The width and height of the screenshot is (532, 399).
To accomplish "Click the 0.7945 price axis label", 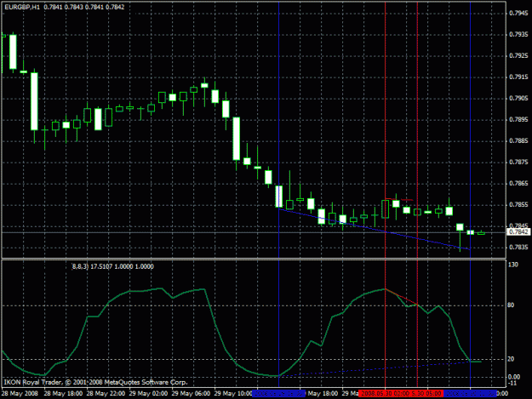I will 518,14.
